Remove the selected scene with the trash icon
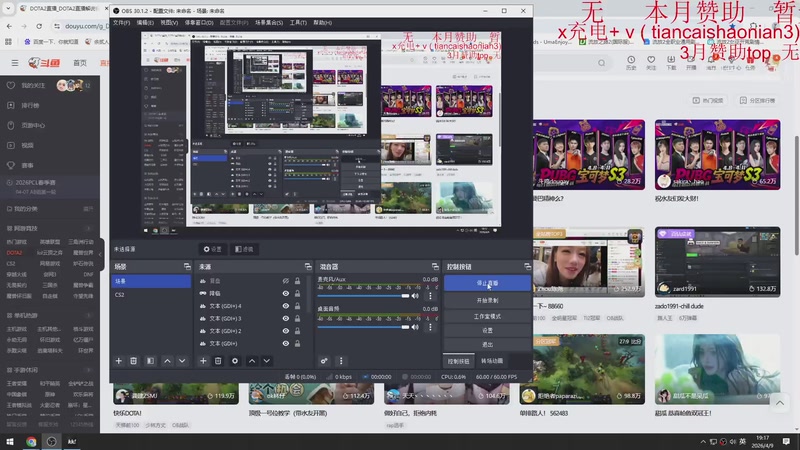The image size is (800, 450). [x=134, y=361]
